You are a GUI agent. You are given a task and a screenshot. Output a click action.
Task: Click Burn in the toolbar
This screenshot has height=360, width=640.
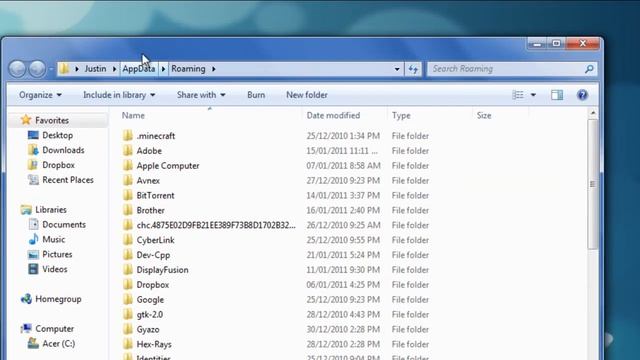(x=256, y=95)
